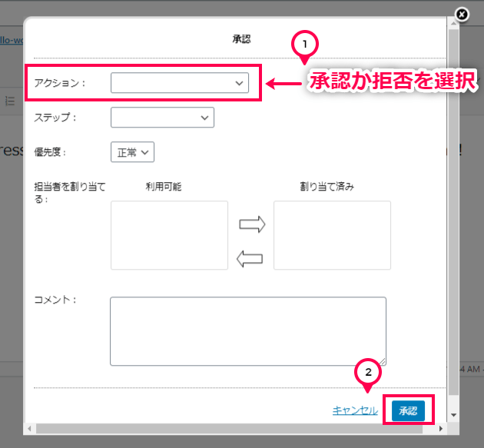484x448 pixels.
Task: Click the 優先度 label
Action: point(50,152)
